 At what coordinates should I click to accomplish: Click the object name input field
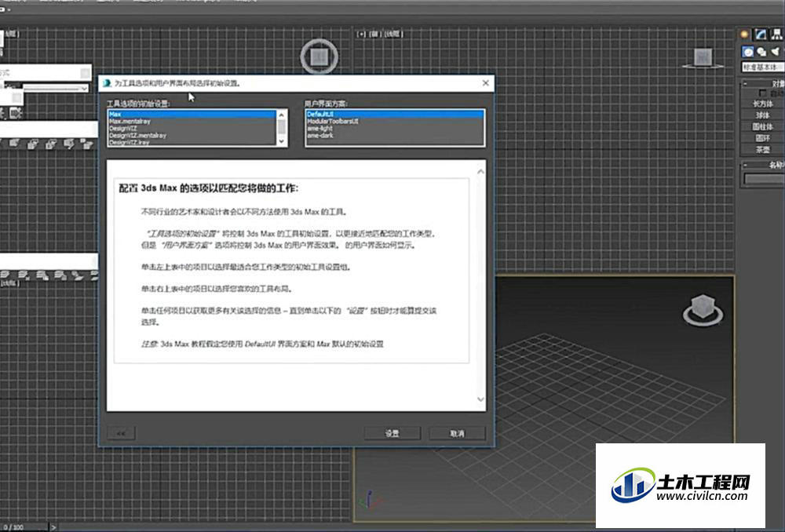click(764, 179)
